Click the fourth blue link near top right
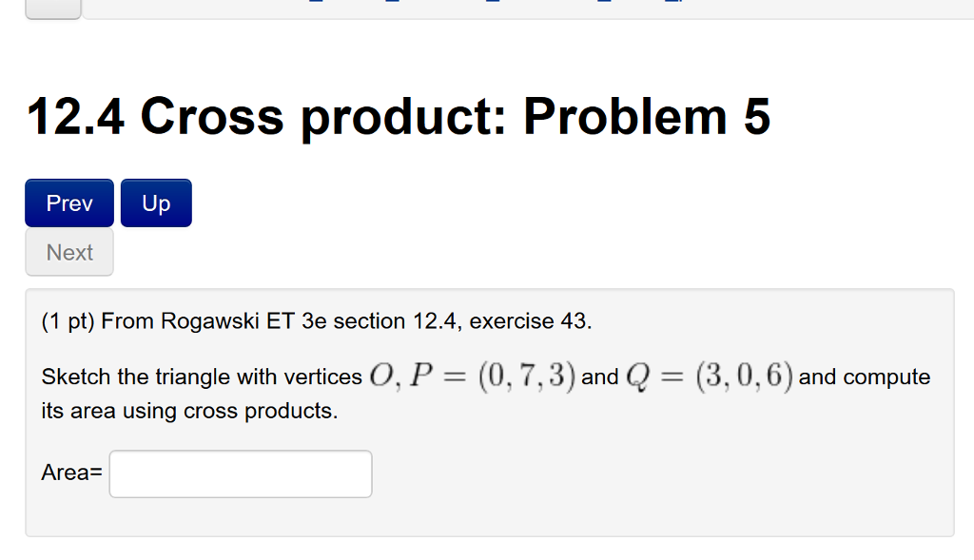This screenshot has height=560, width=974. pyautogui.click(x=606, y=4)
